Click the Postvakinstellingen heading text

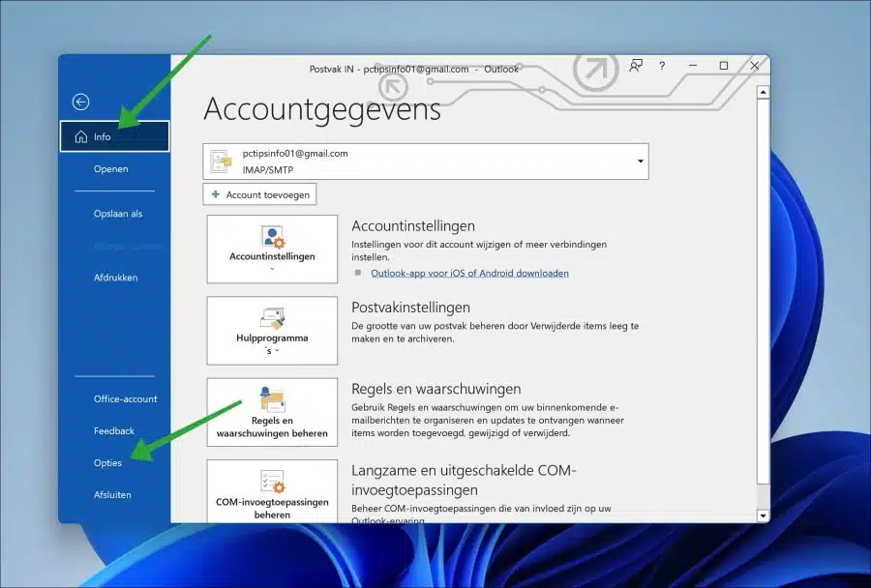pos(410,307)
